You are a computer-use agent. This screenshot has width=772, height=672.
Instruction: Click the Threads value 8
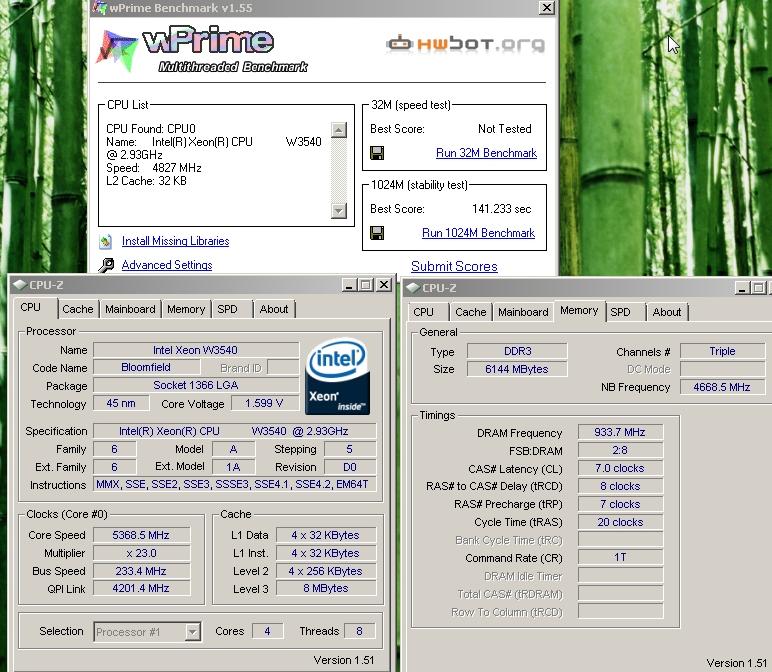359,631
